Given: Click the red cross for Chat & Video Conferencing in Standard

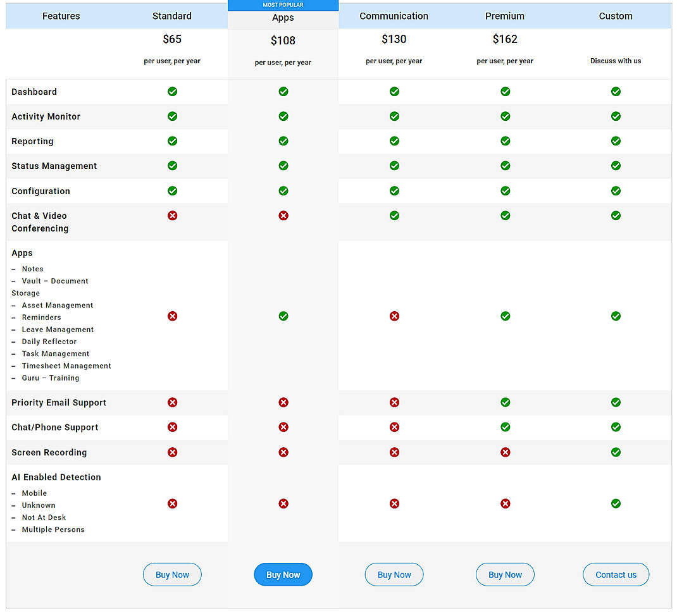Looking at the screenshot, I should click(172, 216).
